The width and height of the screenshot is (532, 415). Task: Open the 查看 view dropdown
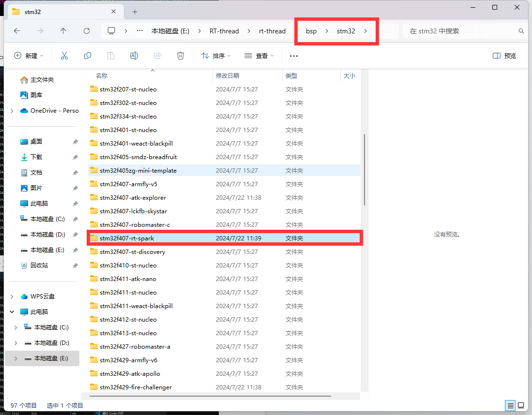[x=259, y=56]
